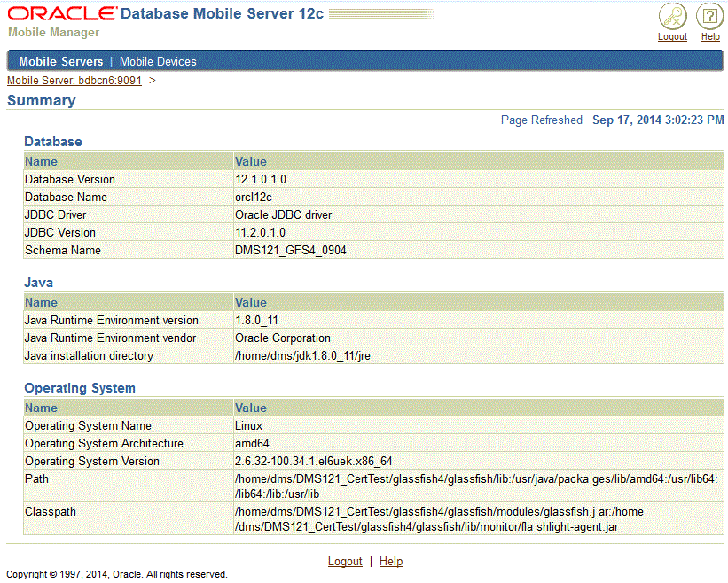Click the Java installation directory label
The image size is (728, 583).
89,356
